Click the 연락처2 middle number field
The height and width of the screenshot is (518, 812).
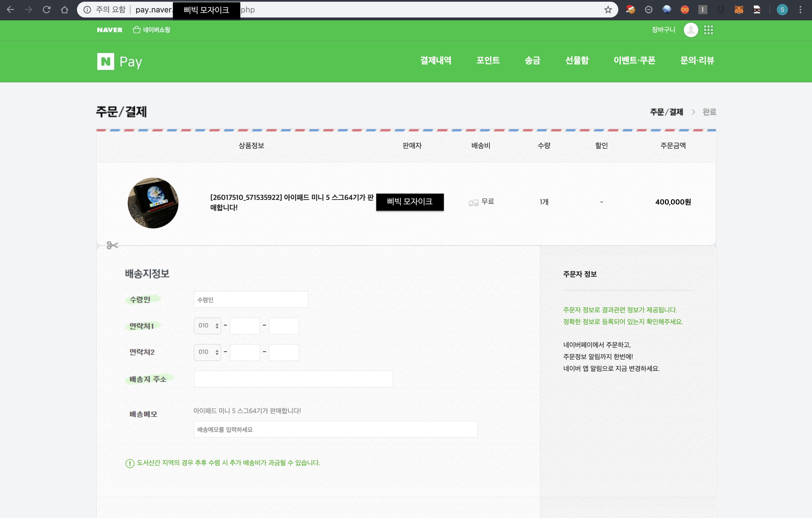(245, 352)
